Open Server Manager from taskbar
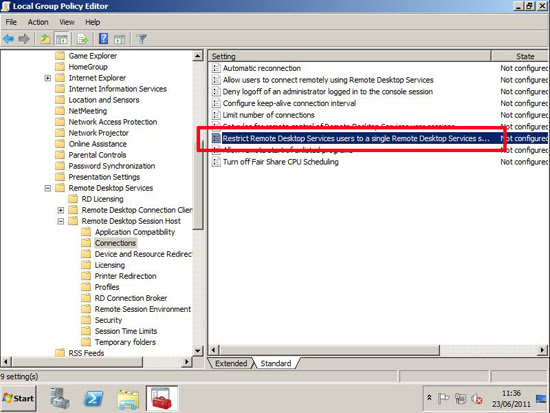 (x=60, y=398)
